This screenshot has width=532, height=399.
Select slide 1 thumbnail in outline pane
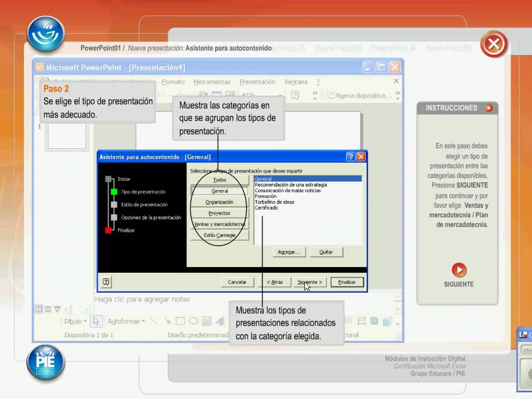click(67, 136)
